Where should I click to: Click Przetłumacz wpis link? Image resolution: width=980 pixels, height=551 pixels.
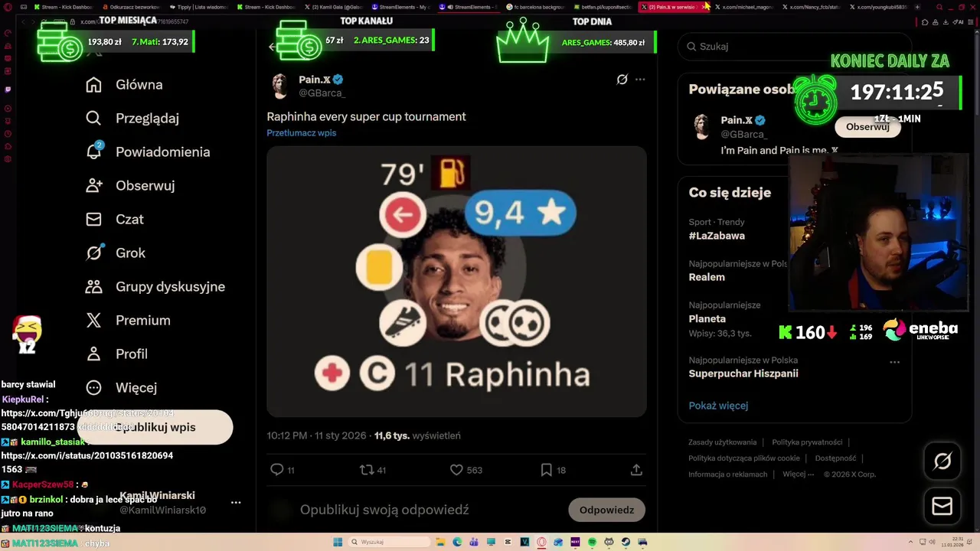302,133
